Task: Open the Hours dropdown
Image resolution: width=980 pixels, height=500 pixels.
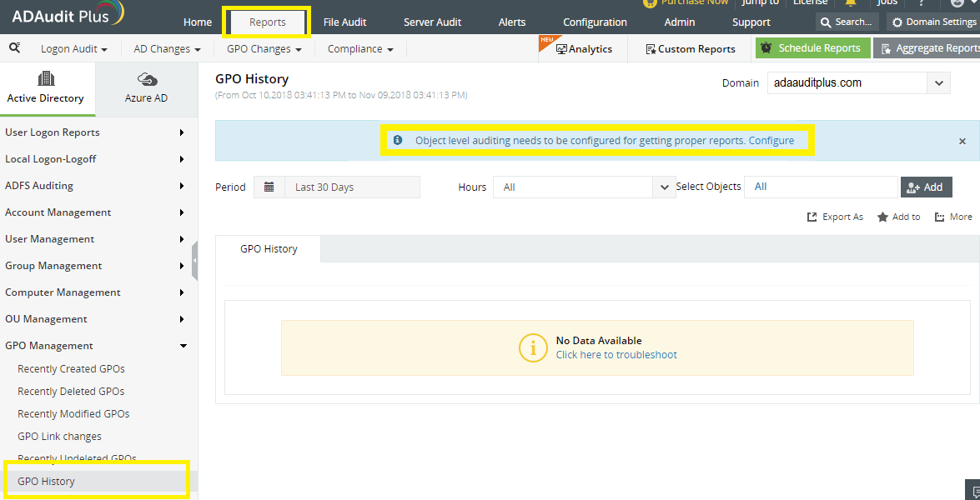Action: click(664, 187)
